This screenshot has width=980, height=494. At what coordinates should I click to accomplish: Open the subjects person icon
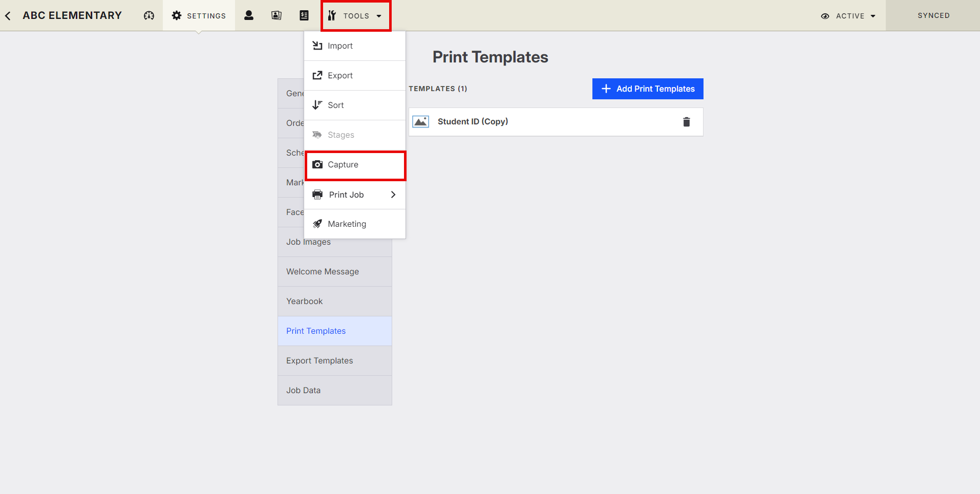(x=249, y=16)
